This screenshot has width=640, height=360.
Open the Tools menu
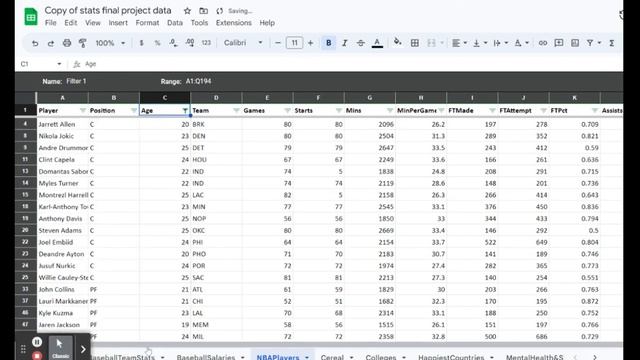[x=199, y=23]
